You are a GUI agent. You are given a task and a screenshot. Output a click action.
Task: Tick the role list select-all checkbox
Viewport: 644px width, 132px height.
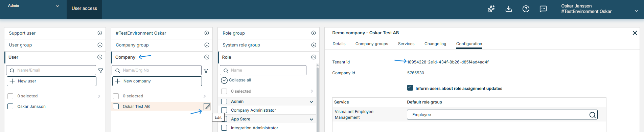224,91
